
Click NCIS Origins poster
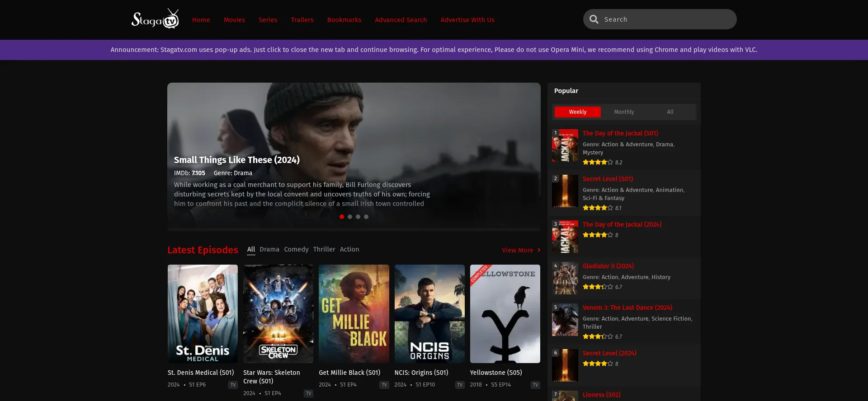[429, 314]
